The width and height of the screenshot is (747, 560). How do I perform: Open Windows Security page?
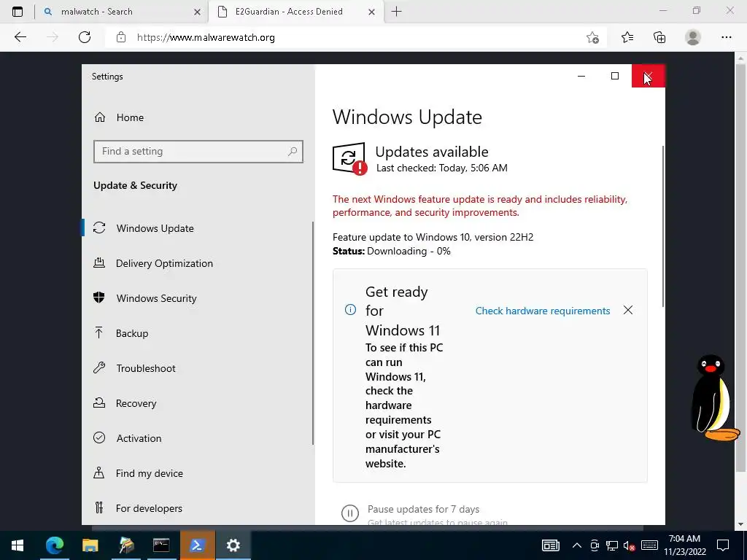click(x=156, y=298)
